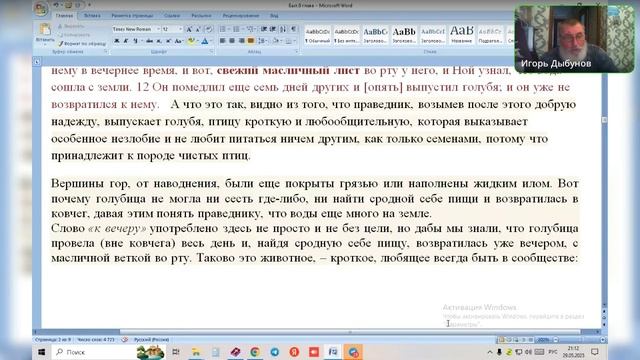Decrease paragraph indent

(264, 29)
